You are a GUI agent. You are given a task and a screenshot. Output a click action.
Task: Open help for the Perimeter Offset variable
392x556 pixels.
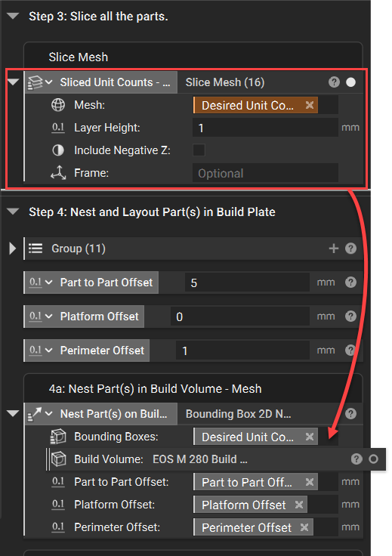pos(351,351)
